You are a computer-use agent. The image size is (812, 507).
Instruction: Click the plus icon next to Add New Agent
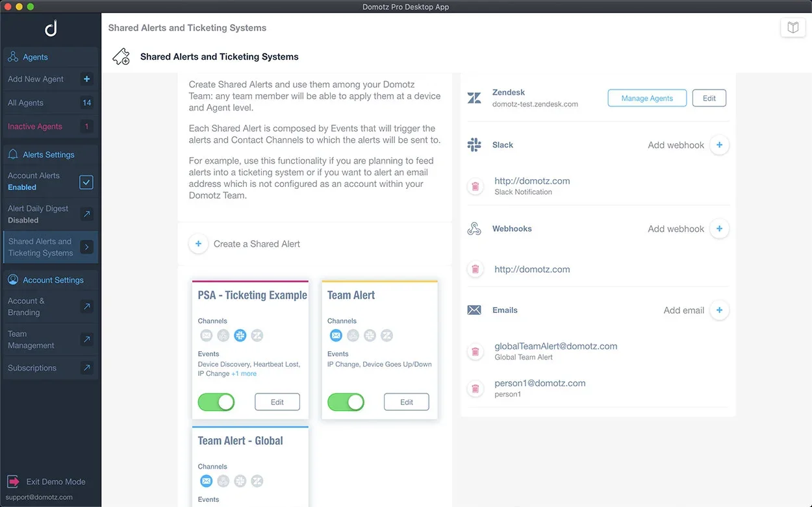point(87,79)
